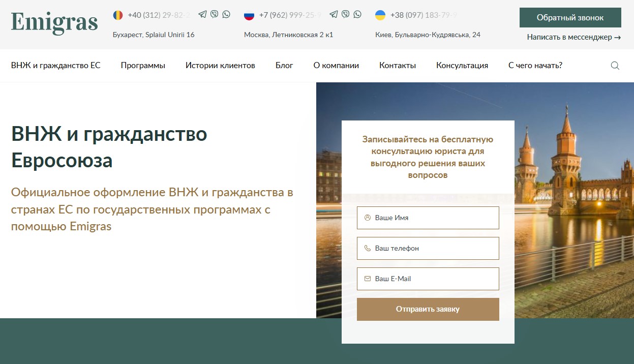Open the ВНЖ и гражданство ЕС menu
This screenshot has height=364, width=634.
tap(56, 66)
